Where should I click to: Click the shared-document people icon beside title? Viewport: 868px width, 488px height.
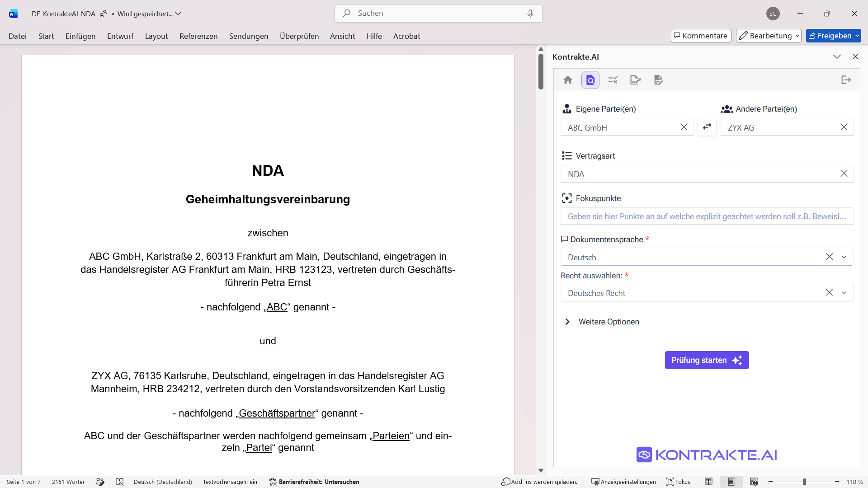click(104, 14)
